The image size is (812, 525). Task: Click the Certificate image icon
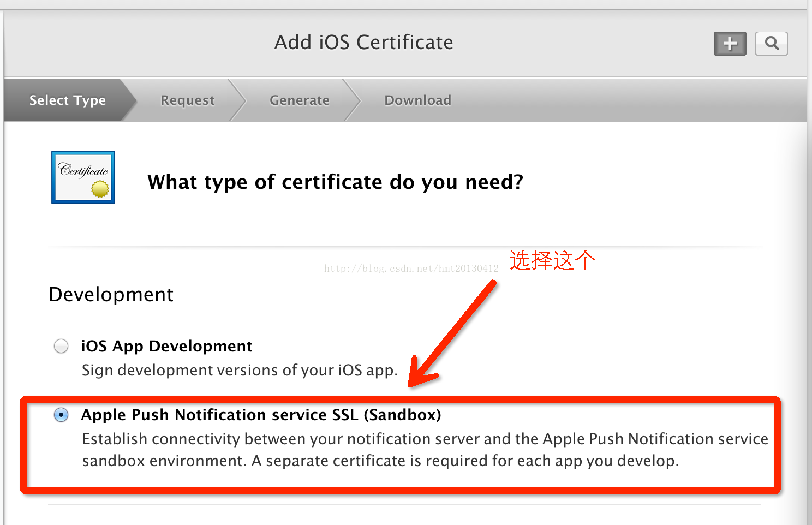(83, 177)
